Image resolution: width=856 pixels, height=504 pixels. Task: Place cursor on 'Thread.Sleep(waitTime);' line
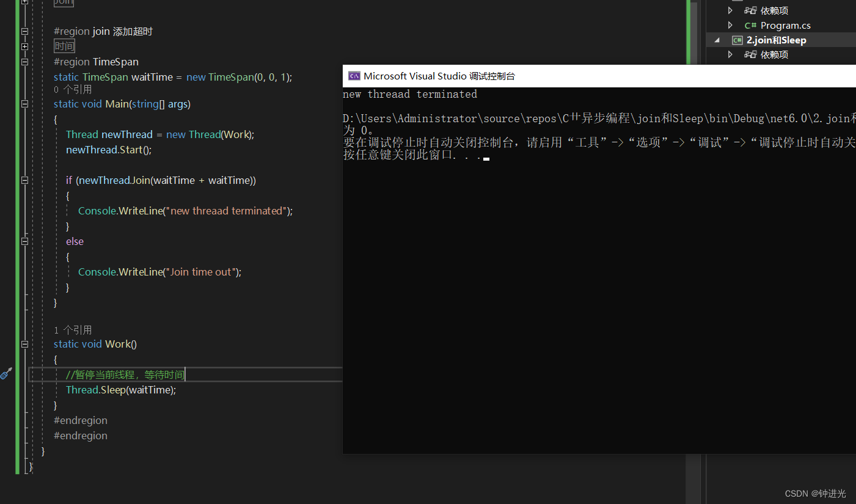click(121, 390)
